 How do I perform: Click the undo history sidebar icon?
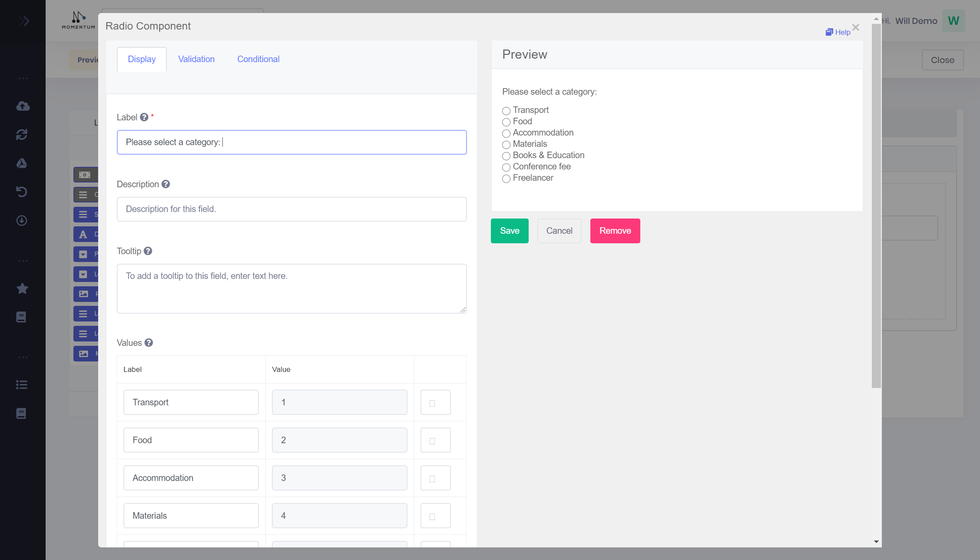[22, 192]
